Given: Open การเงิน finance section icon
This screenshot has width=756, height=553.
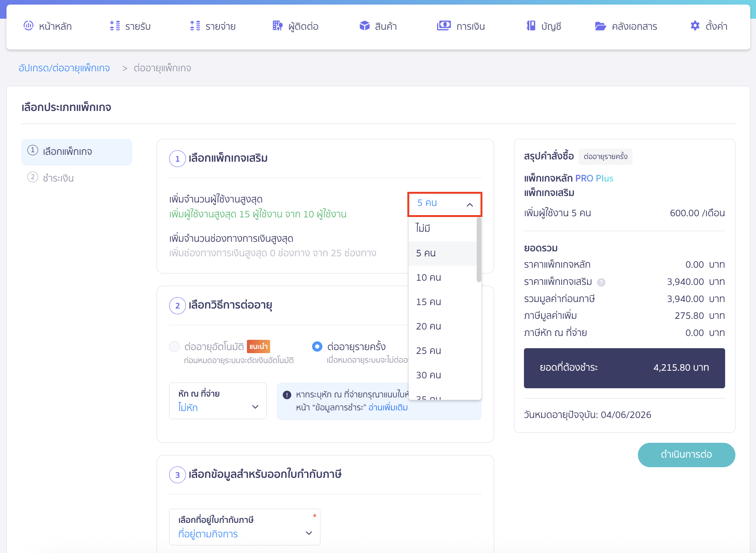Looking at the screenshot, I should coord(444,26).
